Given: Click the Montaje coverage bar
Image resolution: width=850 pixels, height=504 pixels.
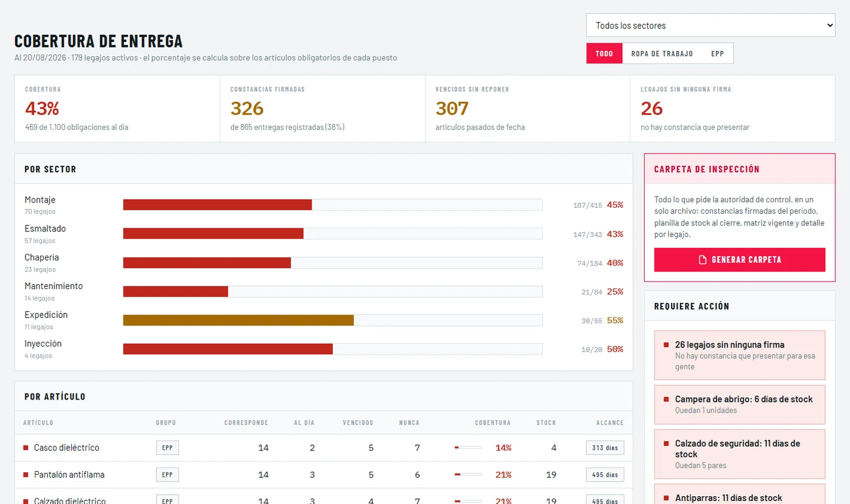Looking at the screenshot, I should 333,205.
